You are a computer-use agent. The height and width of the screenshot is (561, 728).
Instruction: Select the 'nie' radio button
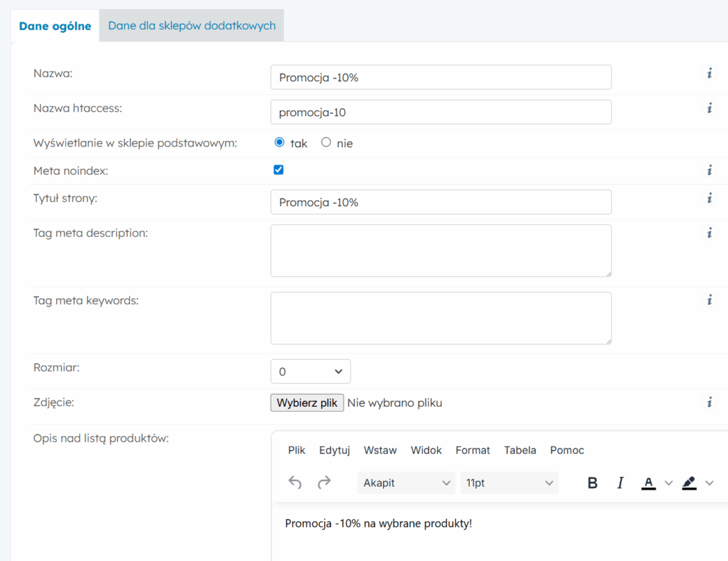[325, 142]
